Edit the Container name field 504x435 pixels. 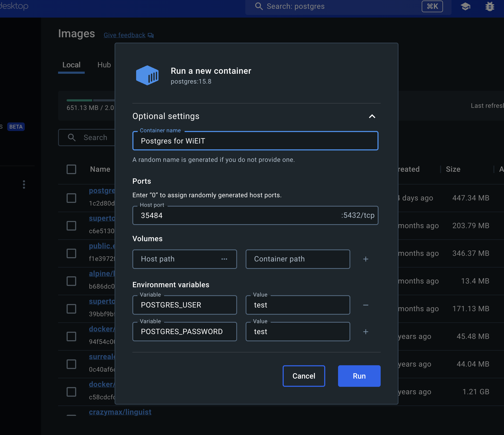(255, 141)
